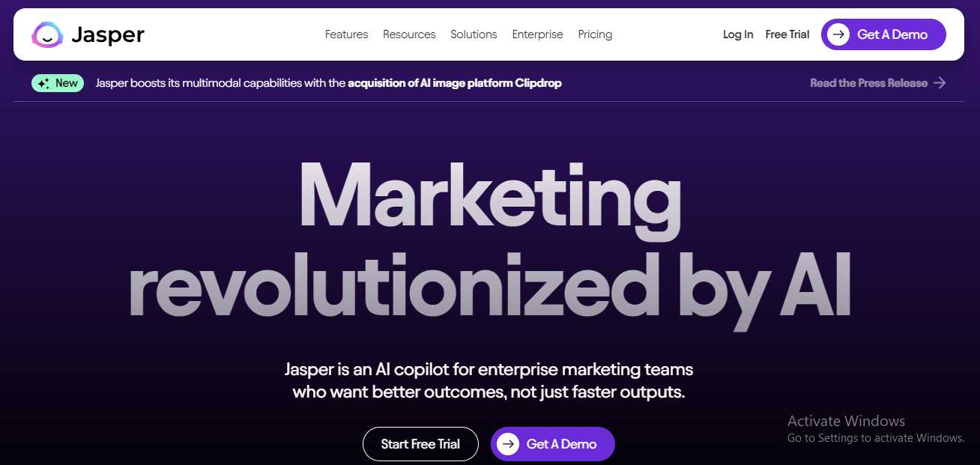
Task: Open the Features menu
Action: (x=346, y=34)
